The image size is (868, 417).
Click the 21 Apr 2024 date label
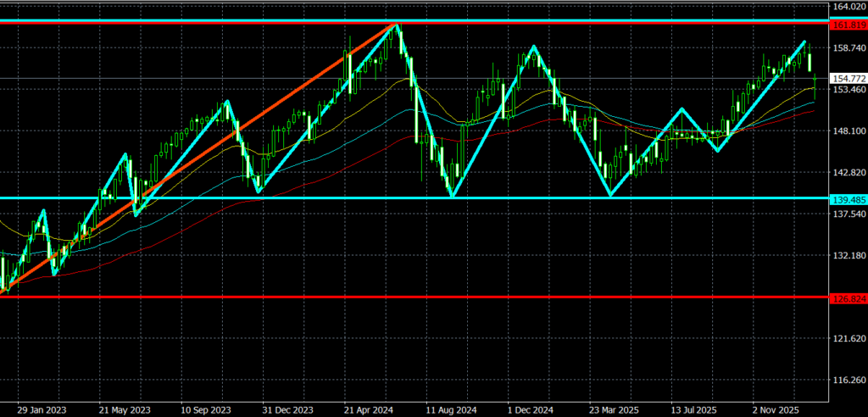pos(368,408)
